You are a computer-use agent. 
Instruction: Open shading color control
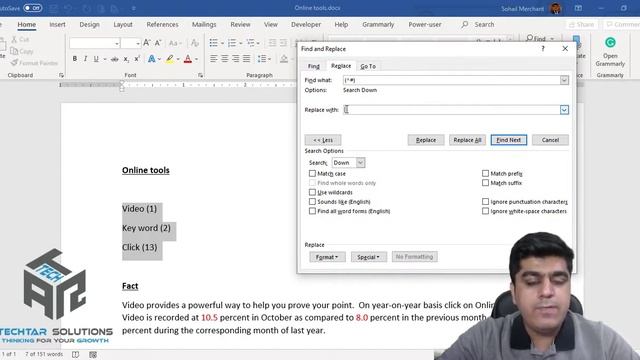point(284,59)
